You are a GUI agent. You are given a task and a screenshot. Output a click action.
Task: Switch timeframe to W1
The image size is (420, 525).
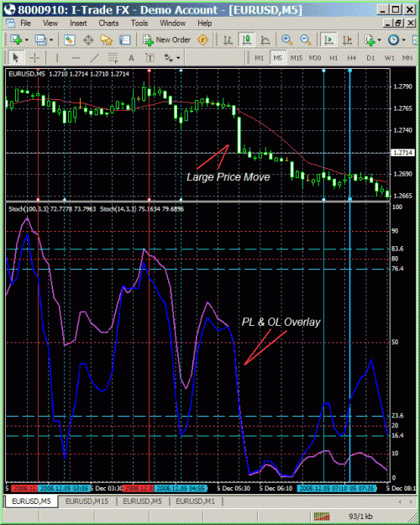(x=389, y=58)
